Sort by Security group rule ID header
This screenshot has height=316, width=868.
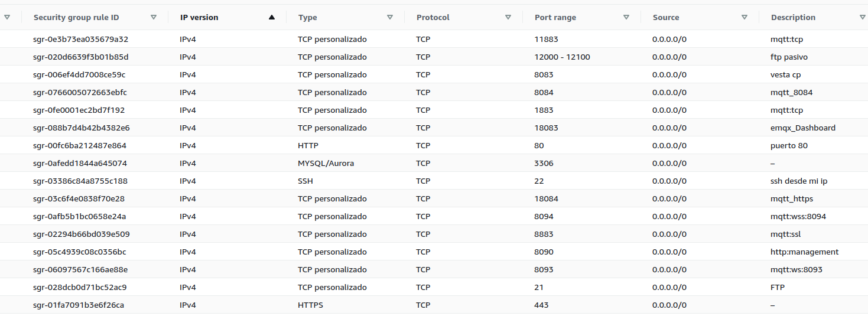tap(76, 17)
